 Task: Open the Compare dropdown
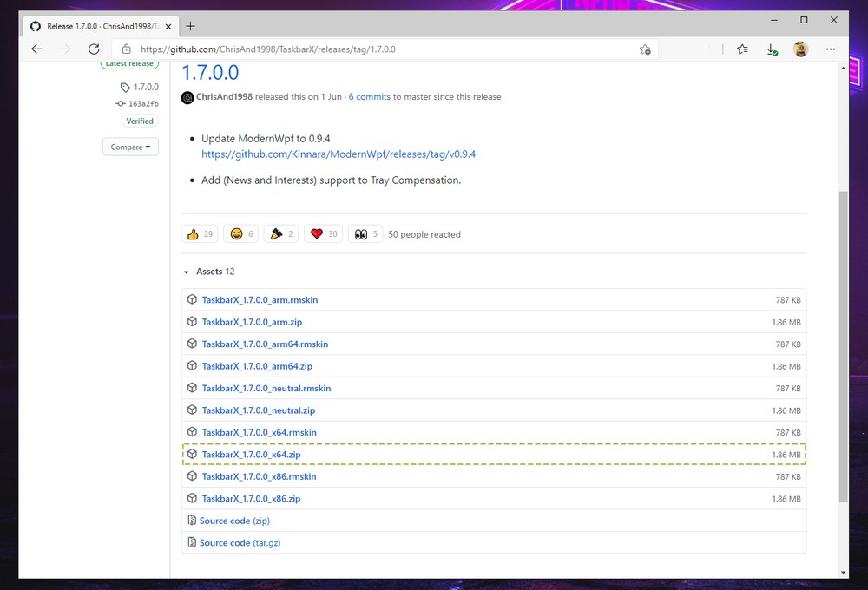click(130, 147)
